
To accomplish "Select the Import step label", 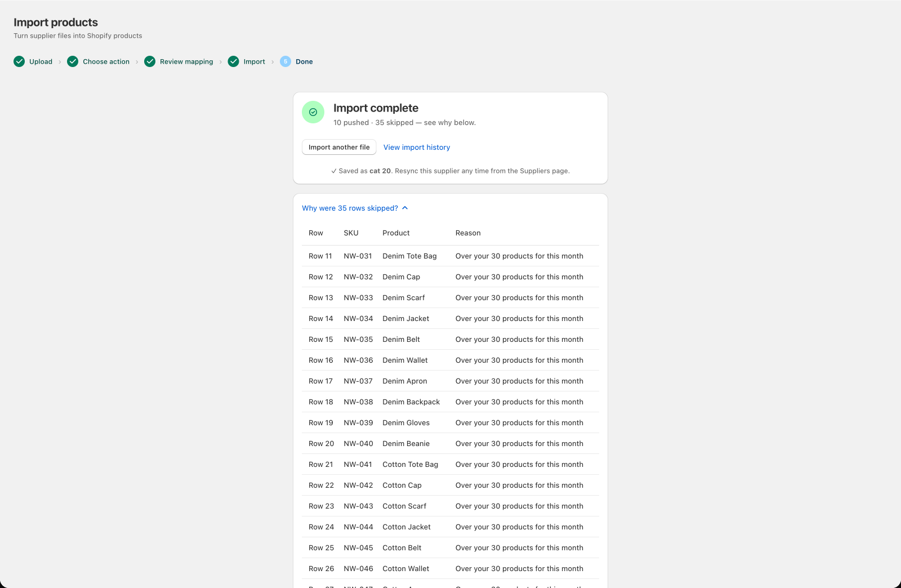I will (x=254, y=62).
